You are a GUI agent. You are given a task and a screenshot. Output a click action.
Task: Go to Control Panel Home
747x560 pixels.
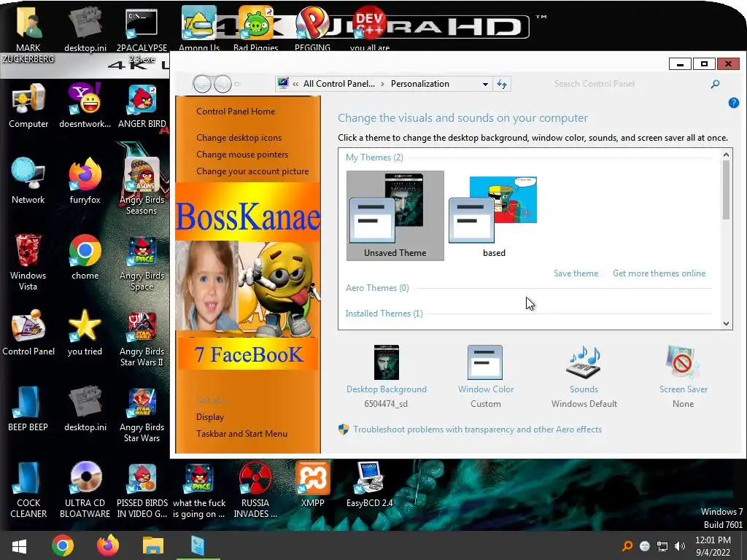click(x=236, y=112)
